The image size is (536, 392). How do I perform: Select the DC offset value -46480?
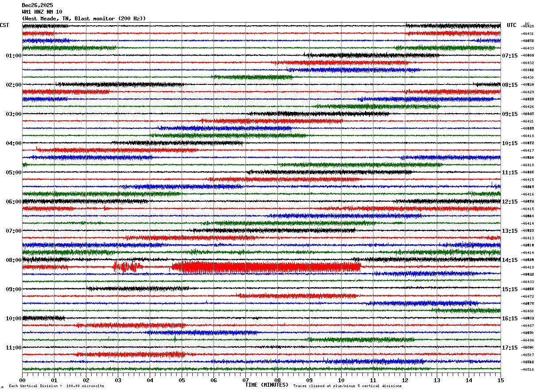(x=528, y=311)
